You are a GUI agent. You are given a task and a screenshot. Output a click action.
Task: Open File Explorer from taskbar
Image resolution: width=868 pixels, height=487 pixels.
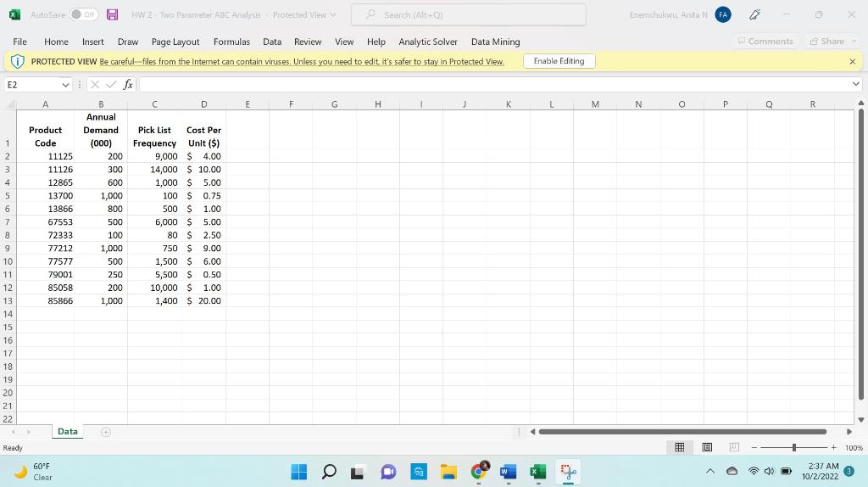point(448,472)
